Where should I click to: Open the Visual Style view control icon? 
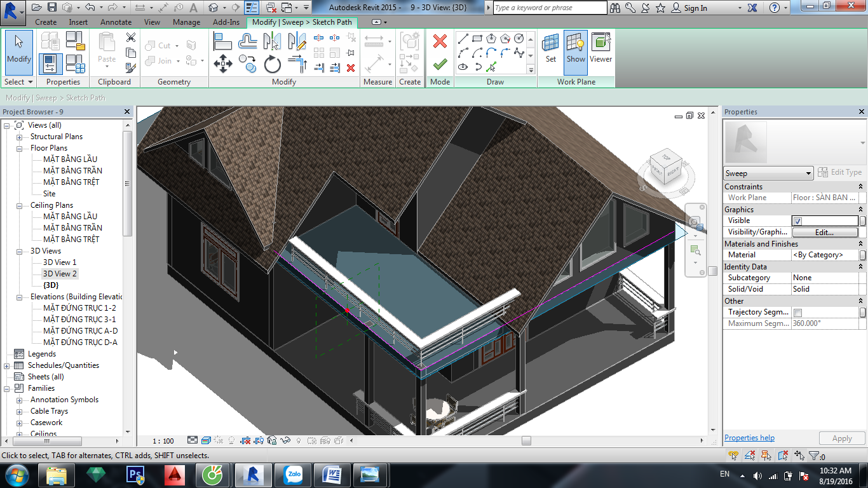tap(206, 440)
